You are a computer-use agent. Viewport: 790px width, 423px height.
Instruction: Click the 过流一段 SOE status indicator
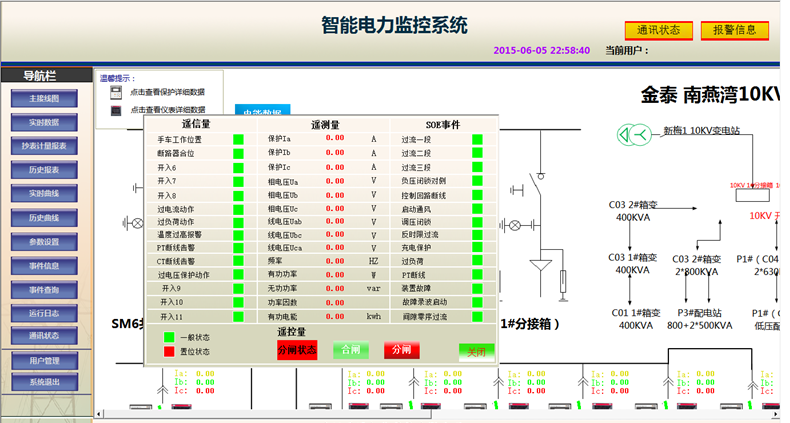click(x=477, y=140)
